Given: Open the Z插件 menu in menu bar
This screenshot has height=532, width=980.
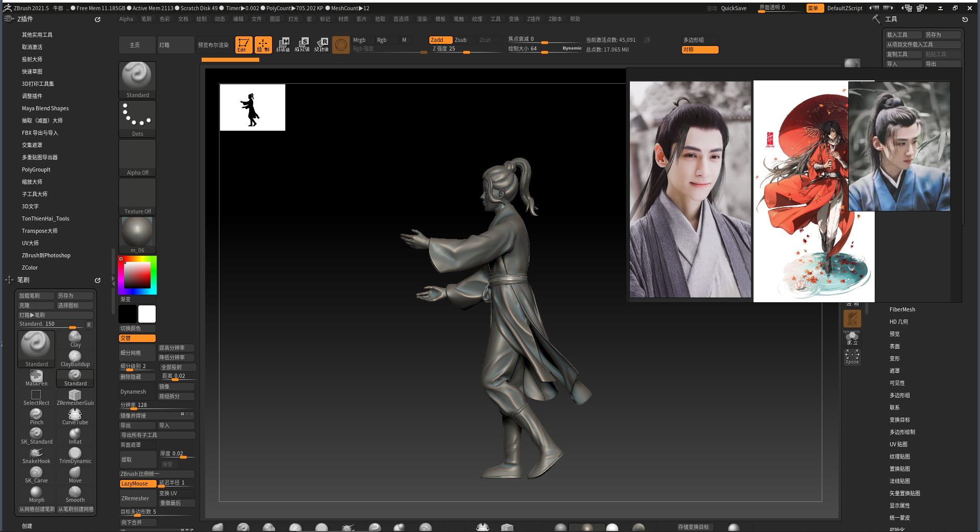Looking at the screenshot, I should point(533,19).
